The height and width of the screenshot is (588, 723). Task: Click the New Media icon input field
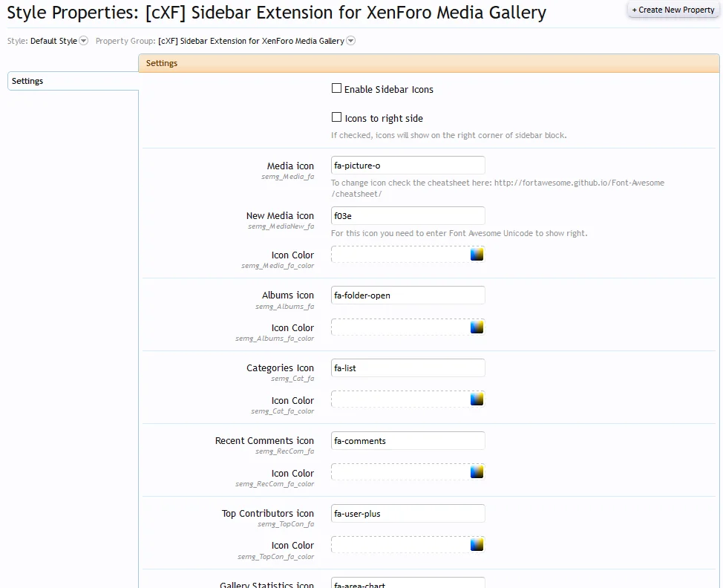(408, 216)
